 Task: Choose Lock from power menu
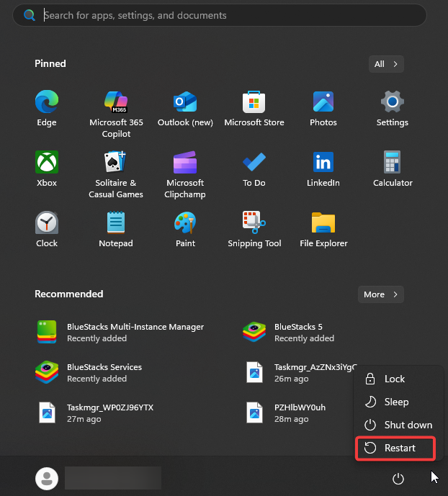pos(398,379)
